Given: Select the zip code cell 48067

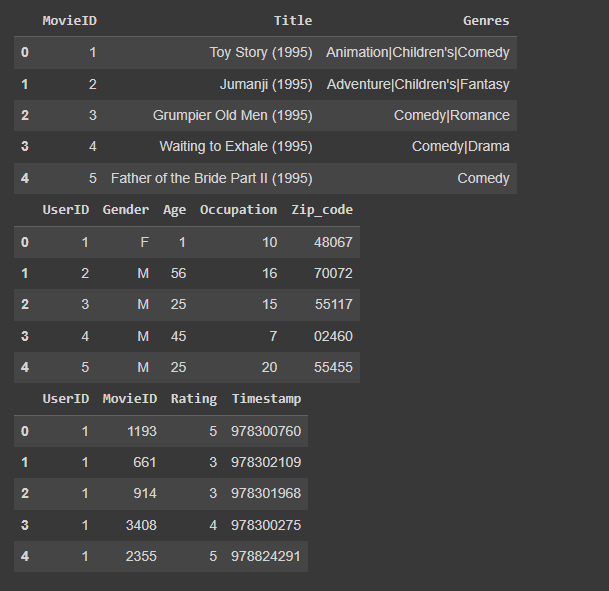Looking at the screenshot, I should pyautogui.click(x=333, y=242).
